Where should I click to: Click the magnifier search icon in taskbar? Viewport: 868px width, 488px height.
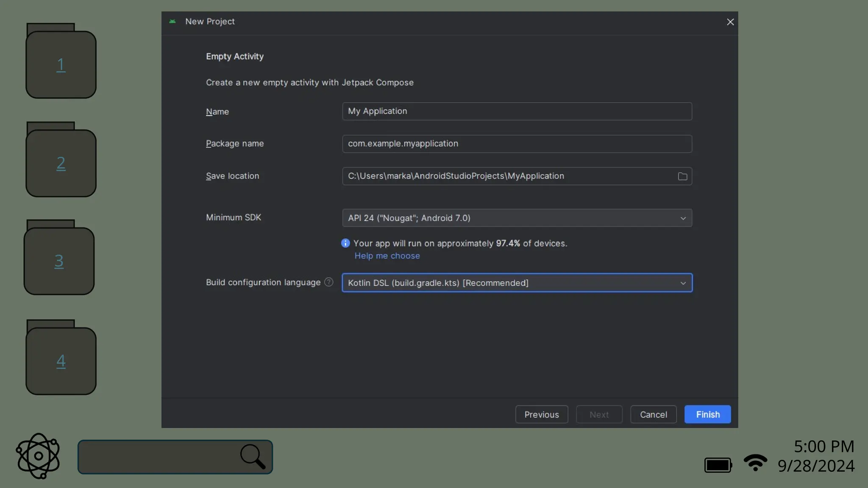(253, 457)
